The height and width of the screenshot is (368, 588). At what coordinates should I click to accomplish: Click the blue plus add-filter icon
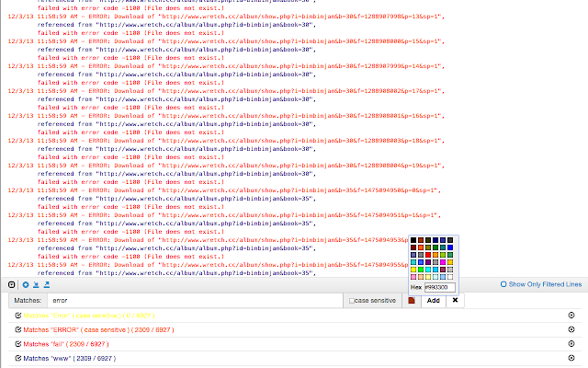click(26, 284)
